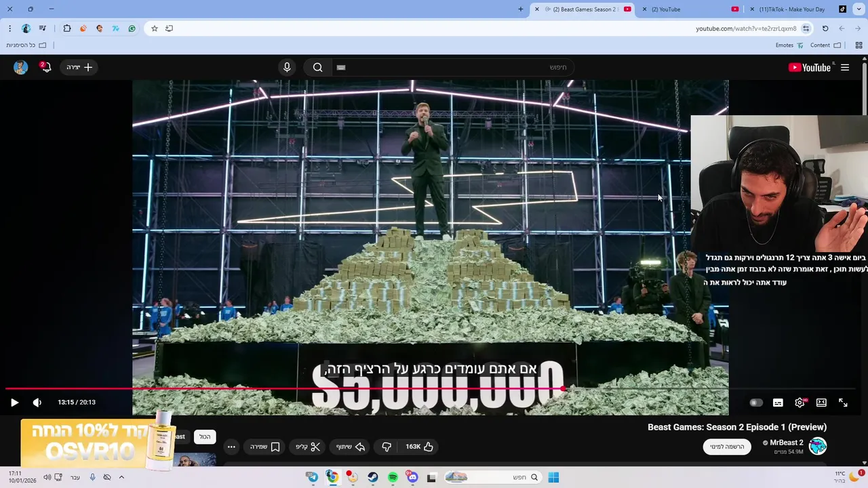Open the Content bookmarks folder

825,45
